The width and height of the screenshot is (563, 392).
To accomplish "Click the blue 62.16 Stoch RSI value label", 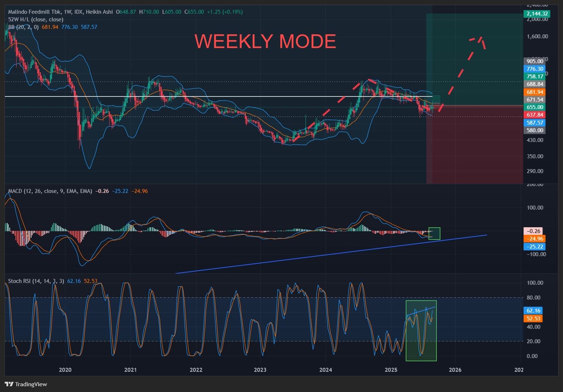I will (533, 311).
